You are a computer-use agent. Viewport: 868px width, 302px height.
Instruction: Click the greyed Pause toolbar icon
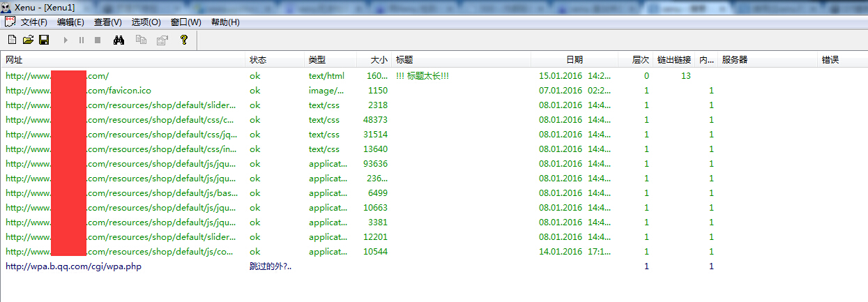pyautogui.click(x=82, y=40)
